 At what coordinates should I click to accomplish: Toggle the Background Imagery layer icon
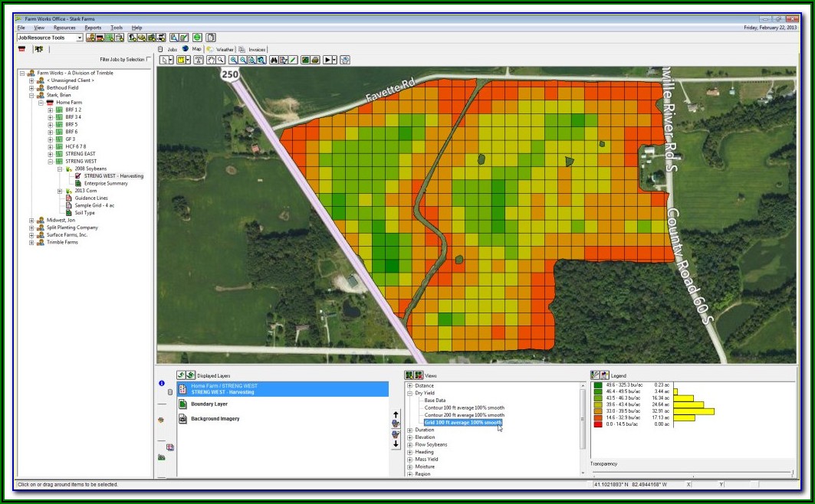pos(183,419)
